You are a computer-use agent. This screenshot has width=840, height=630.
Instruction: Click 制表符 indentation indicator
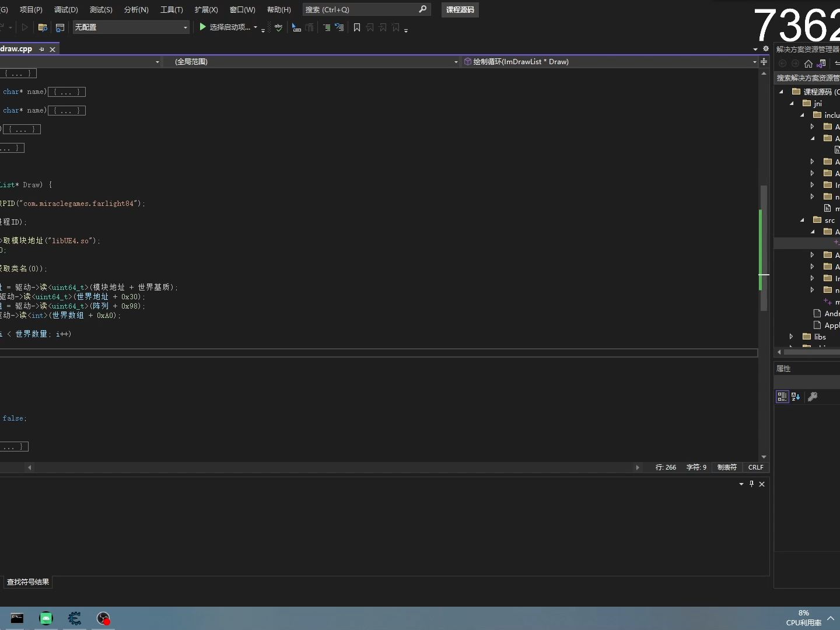click(727, 467)
